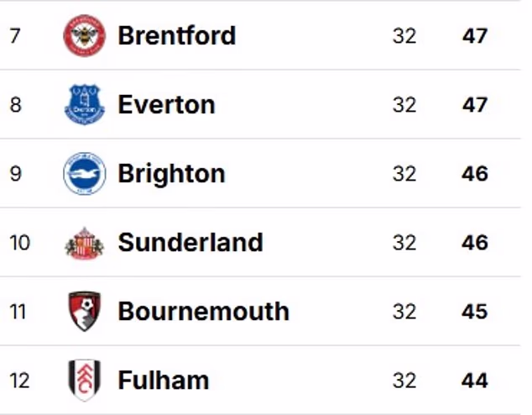Screen dimensions: 532x415
Task: Go to the Bournemouth team name
Action: [203, 312]
